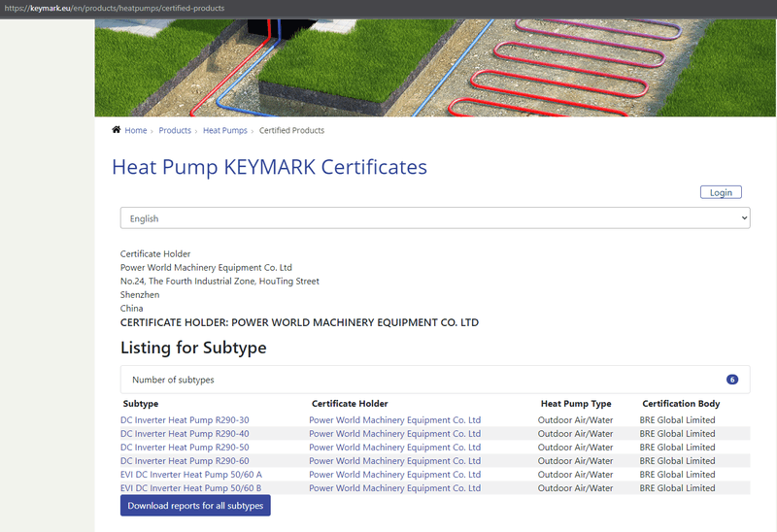Click the Certified Products breadcrumb text

(291, 130)
